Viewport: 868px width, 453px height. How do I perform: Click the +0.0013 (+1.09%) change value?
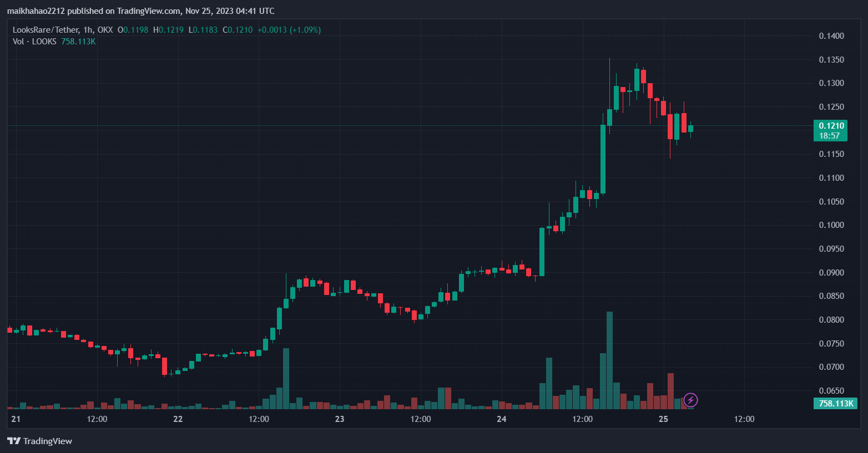pyautogui.click(x=289, y=30)
